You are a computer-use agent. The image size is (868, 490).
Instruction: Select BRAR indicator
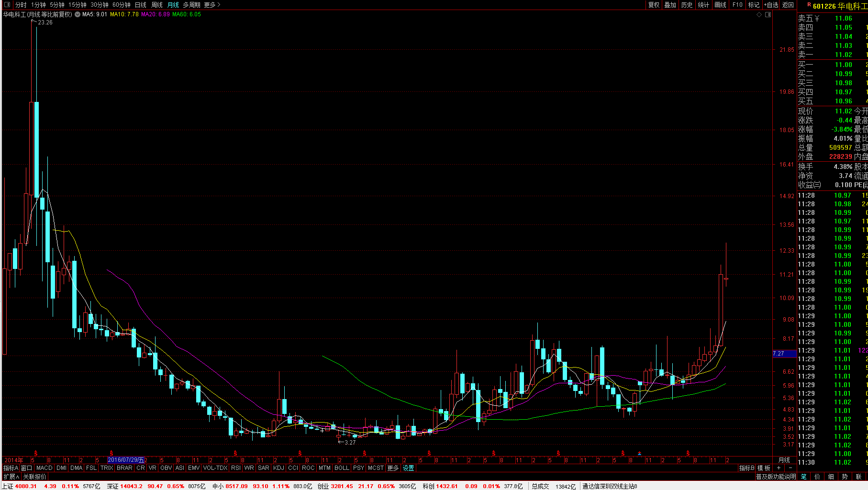pos(124,468)
